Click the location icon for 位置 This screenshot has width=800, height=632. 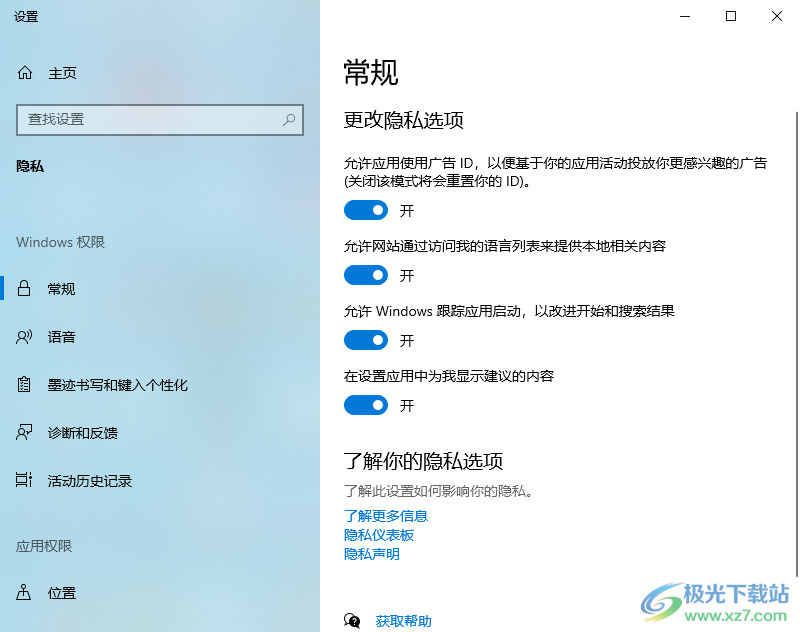coord(24,592)
